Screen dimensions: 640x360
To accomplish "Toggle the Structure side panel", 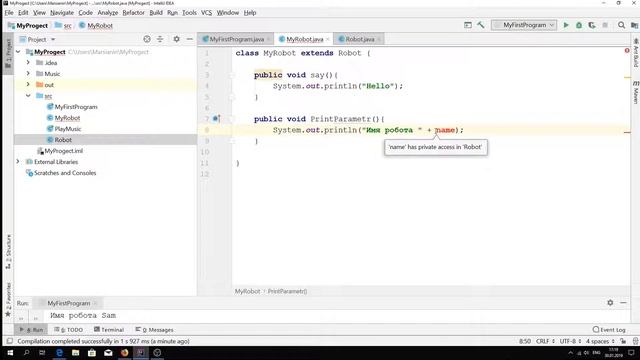I will (x=8, y=252).
